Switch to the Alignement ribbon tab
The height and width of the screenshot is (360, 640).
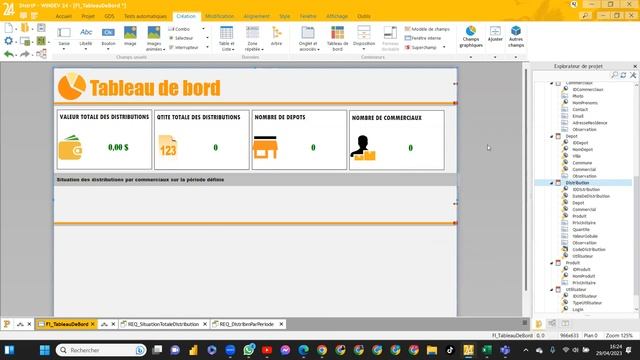(x=256, y=16)
